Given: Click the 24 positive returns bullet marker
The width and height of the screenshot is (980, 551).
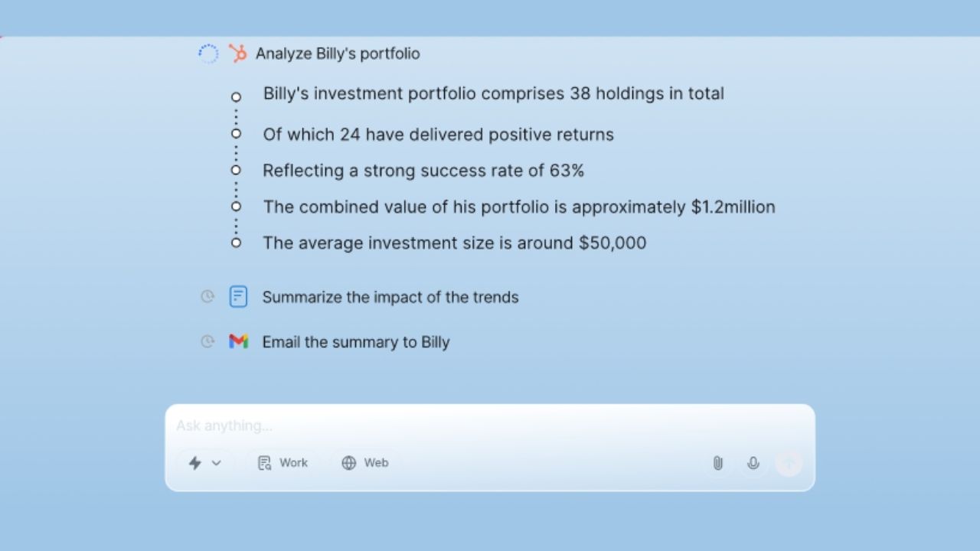Looking at the screenshot, I should pyautogui.click(x=236, y=134).
